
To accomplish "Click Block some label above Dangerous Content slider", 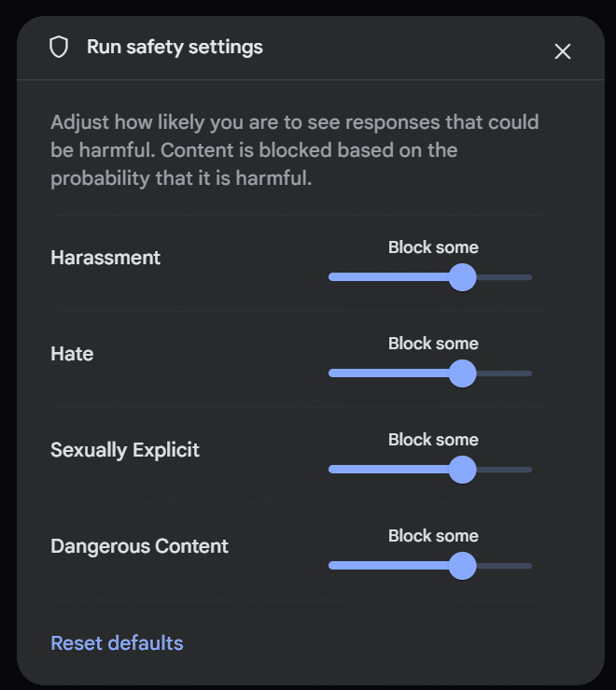I will click(x=433, y=536).
